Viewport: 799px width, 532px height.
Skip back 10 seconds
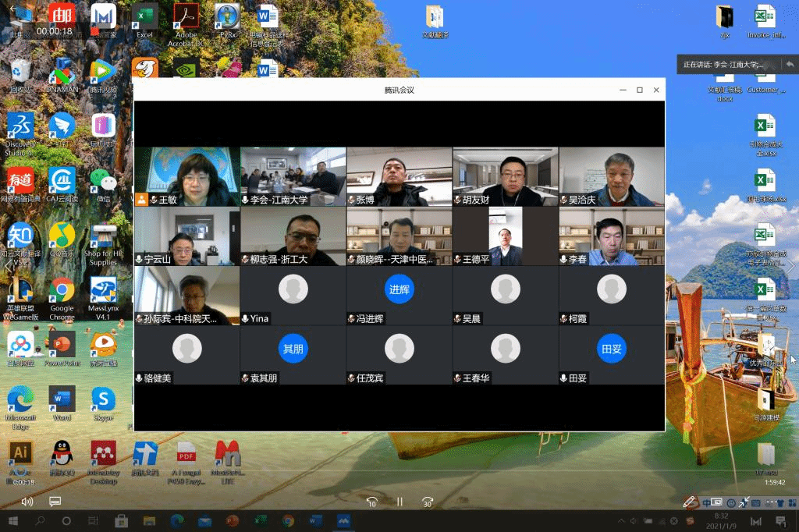[x=372, y=502]
